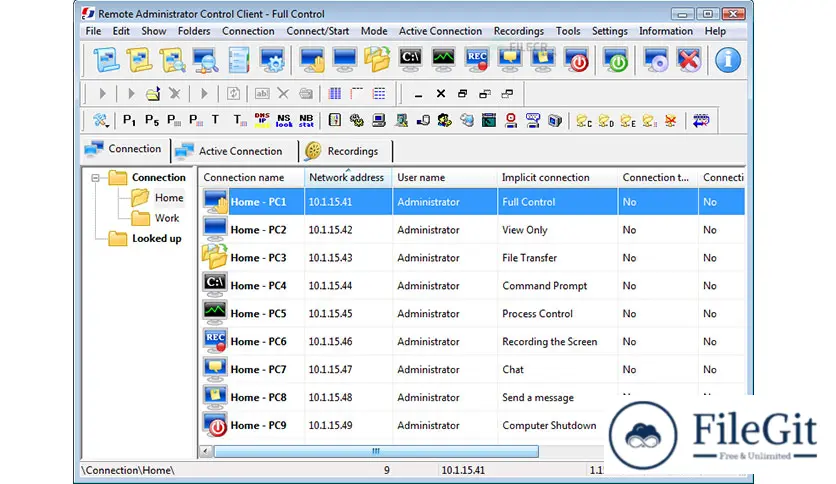Open the Tools menu
Screen dimensions: 836x484
click(568, 31)
